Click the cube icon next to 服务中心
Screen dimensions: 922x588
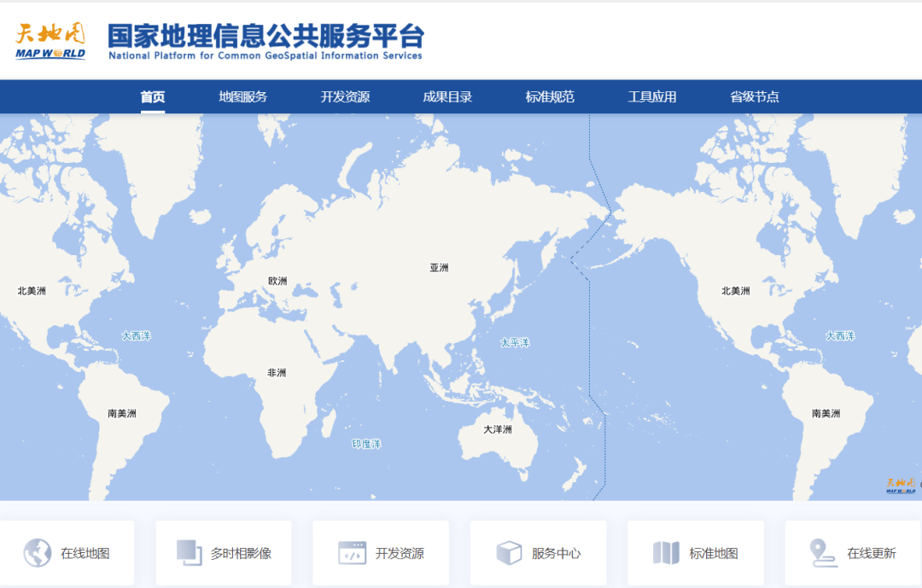click(510, 552)
